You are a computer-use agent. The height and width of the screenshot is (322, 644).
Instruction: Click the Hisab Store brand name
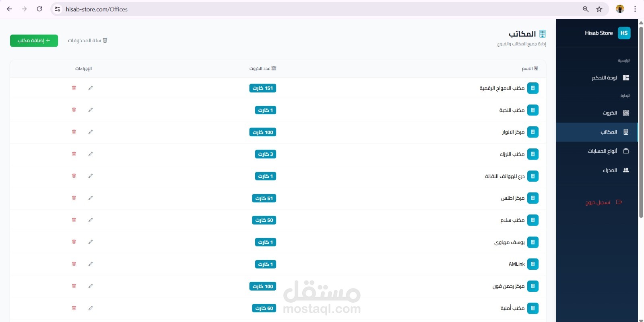pos(599,33)
